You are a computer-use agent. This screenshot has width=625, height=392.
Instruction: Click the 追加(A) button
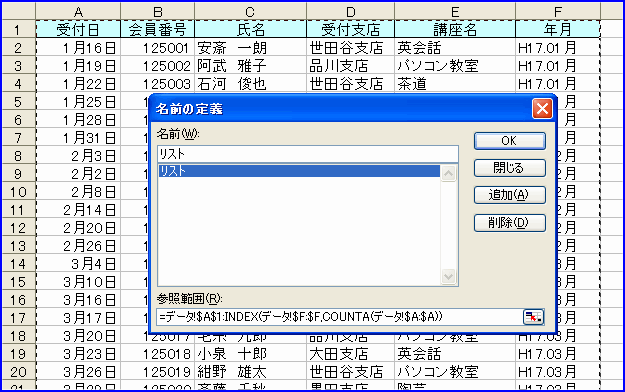[509, 195]
